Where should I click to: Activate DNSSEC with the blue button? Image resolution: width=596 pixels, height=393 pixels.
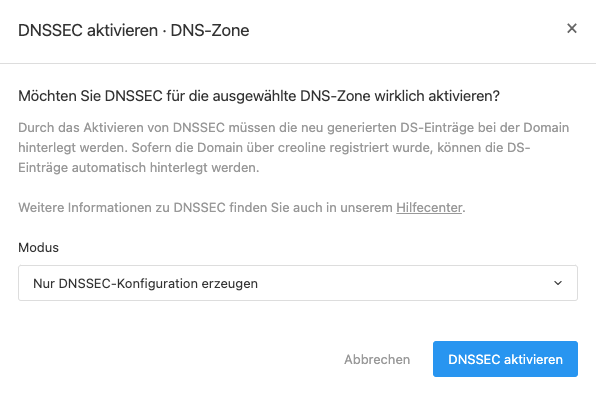505,359
